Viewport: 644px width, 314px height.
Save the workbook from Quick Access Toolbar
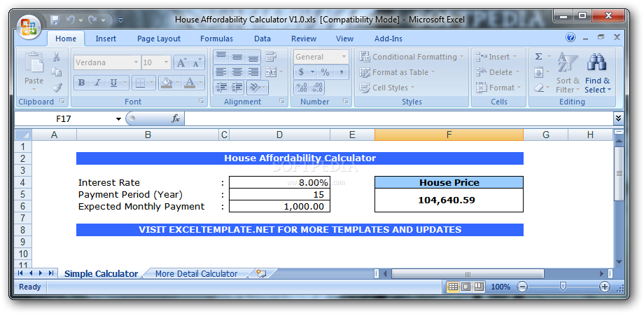[x=55, y=20]
